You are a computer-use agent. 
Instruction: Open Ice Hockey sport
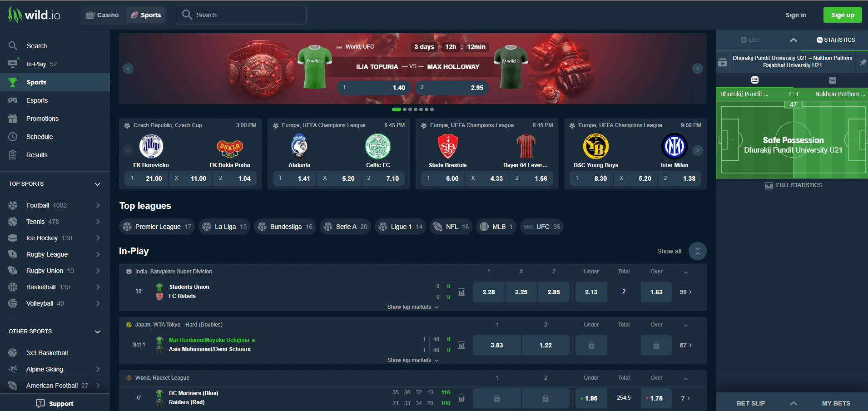[x=55, y=238]
